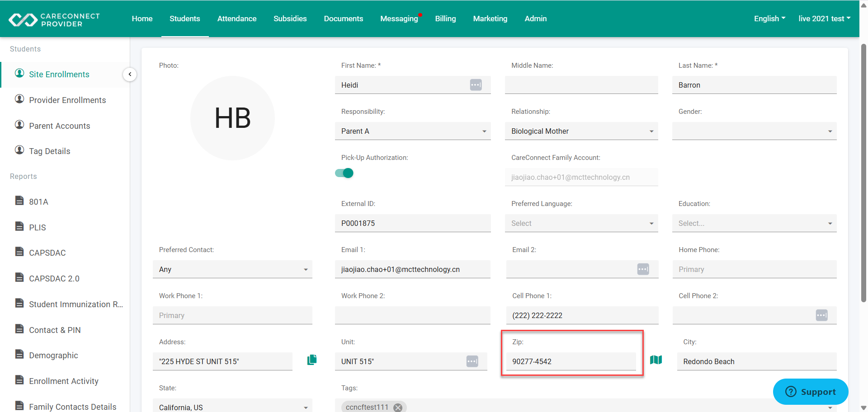
Task: Click the Provider Enrollments person icon
Action: click(x=19, y=99)
